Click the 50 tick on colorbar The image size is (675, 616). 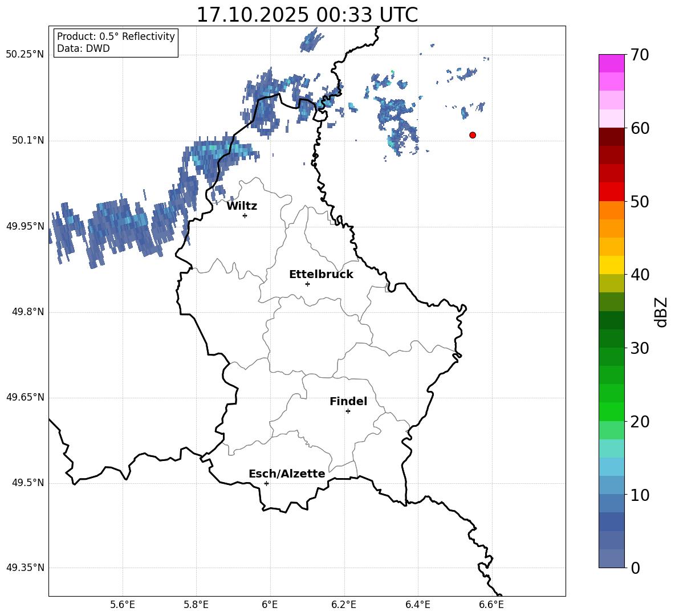point(640,201)
